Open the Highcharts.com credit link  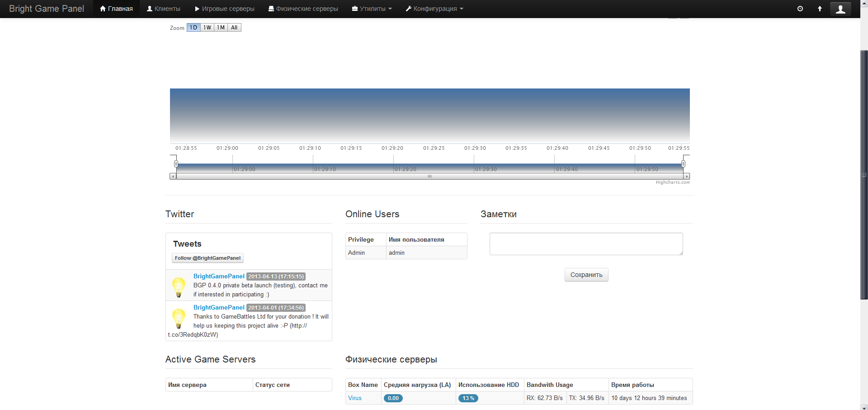pyautogui.click(x=673, y=182)
